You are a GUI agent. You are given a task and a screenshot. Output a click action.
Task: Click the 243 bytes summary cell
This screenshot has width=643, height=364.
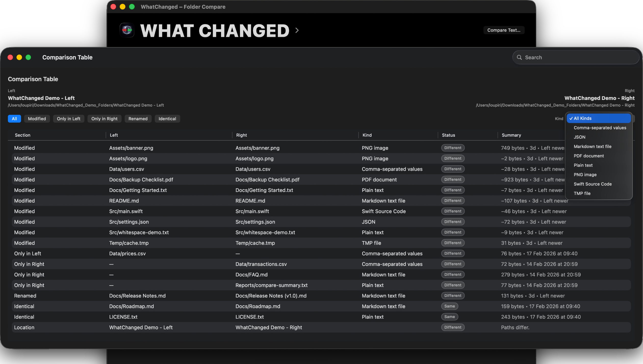(541, 317)
